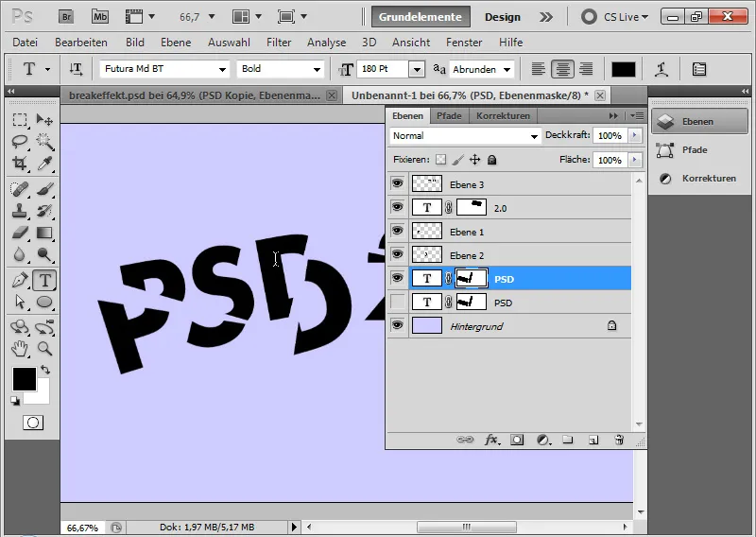Select the Pen tool

click(x=19, y=280)
